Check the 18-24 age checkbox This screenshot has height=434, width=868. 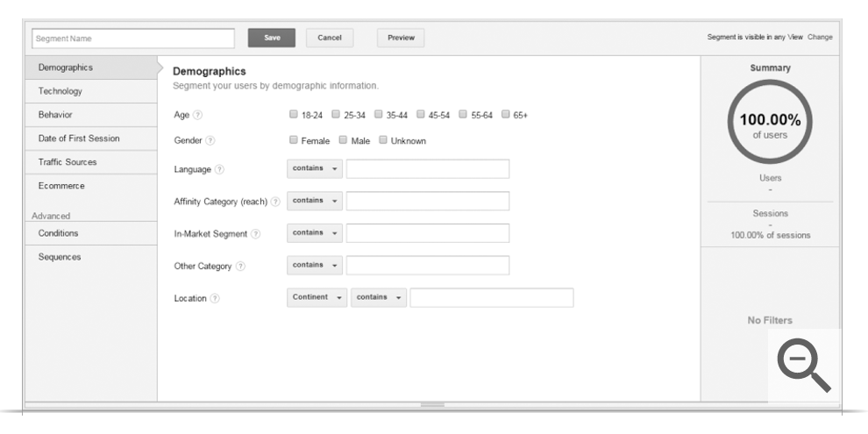(x=294, y=115)
